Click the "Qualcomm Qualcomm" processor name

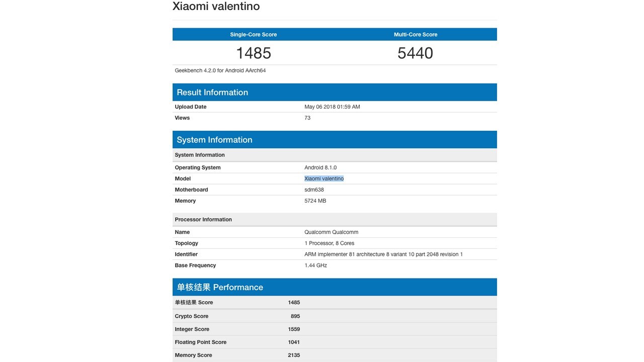[332, 232]
